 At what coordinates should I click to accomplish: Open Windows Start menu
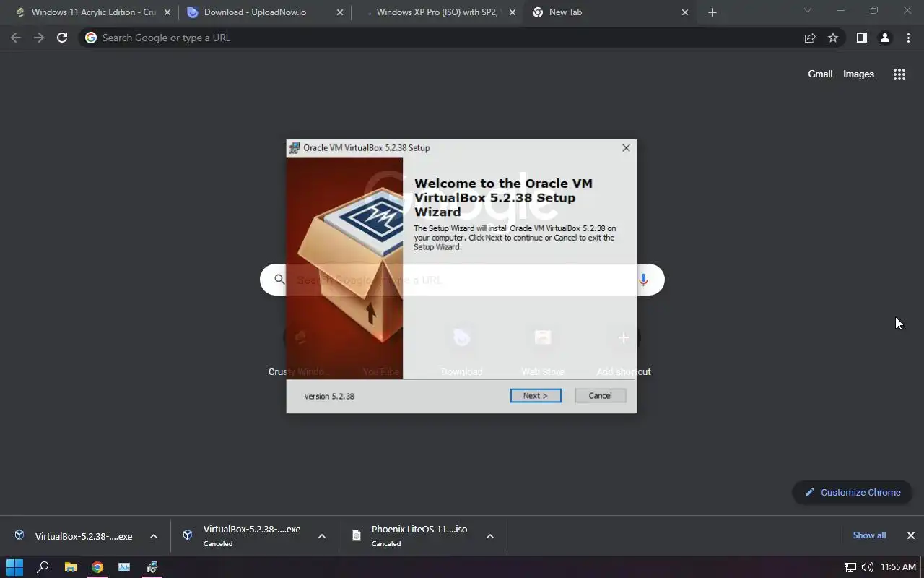[x=15, y=567]
